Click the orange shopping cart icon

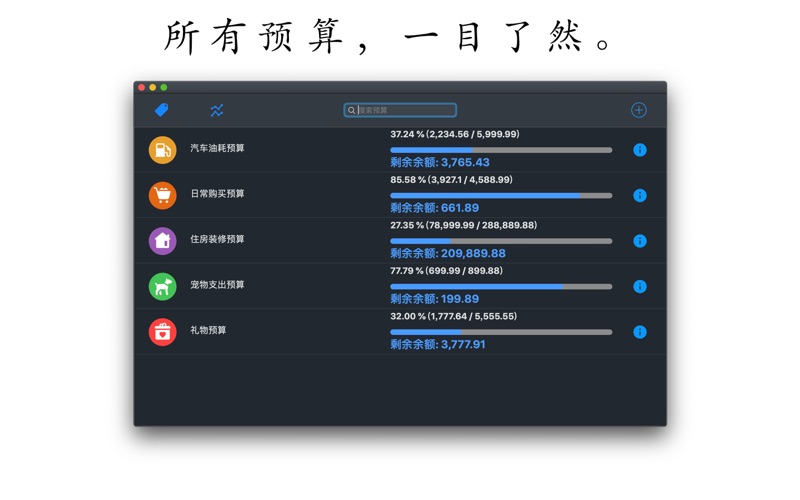[162, 195]
